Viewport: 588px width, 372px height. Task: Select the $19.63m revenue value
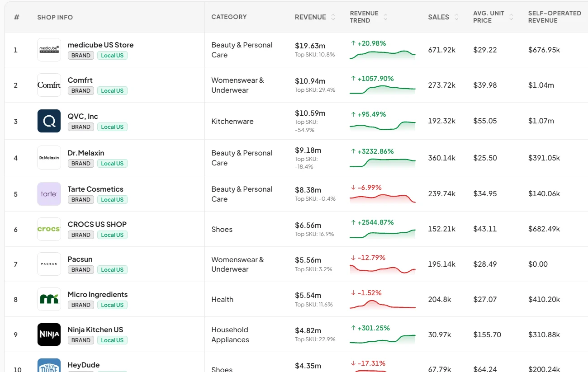click(x=310, y=46)
